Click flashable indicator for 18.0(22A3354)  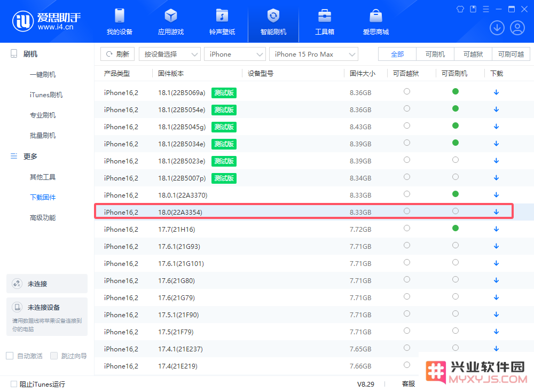coord(456,211)
